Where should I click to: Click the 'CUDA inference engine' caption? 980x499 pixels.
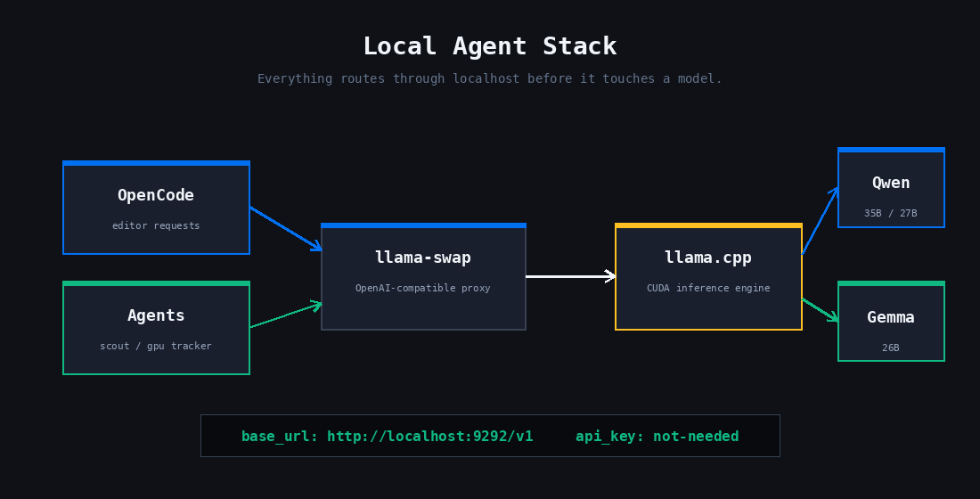point(709,289)
